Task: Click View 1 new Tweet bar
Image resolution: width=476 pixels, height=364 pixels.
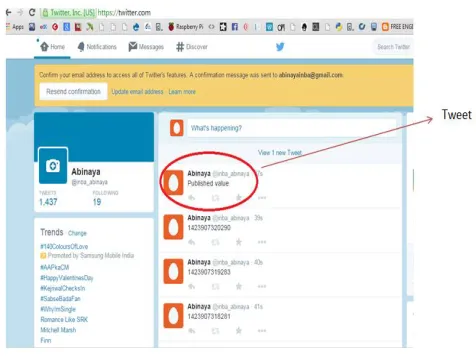Action: point(280,153)
